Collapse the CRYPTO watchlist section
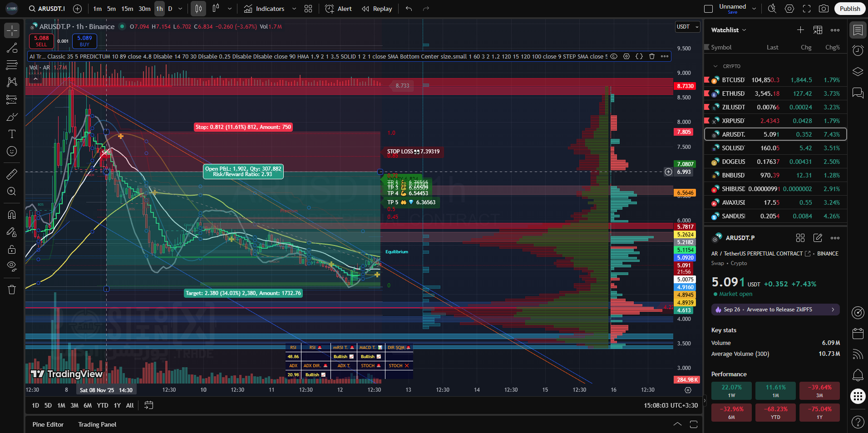Image resolution: width=868 pixels, height=433 pixels. [x=716, y=66]
